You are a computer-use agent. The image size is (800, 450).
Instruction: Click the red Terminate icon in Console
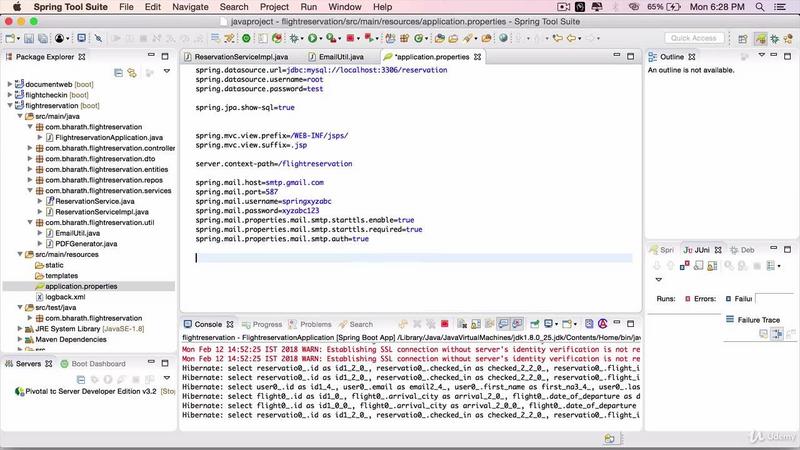(x=445, y=324)
